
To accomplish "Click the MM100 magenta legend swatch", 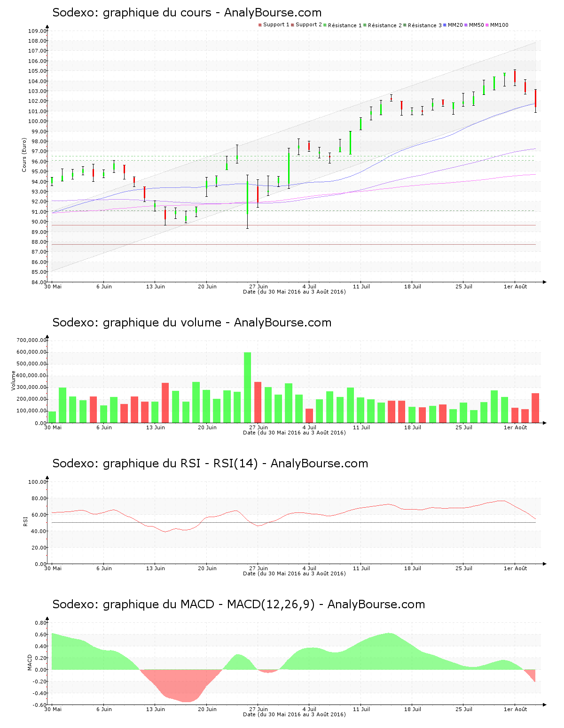I will (487, 25).
